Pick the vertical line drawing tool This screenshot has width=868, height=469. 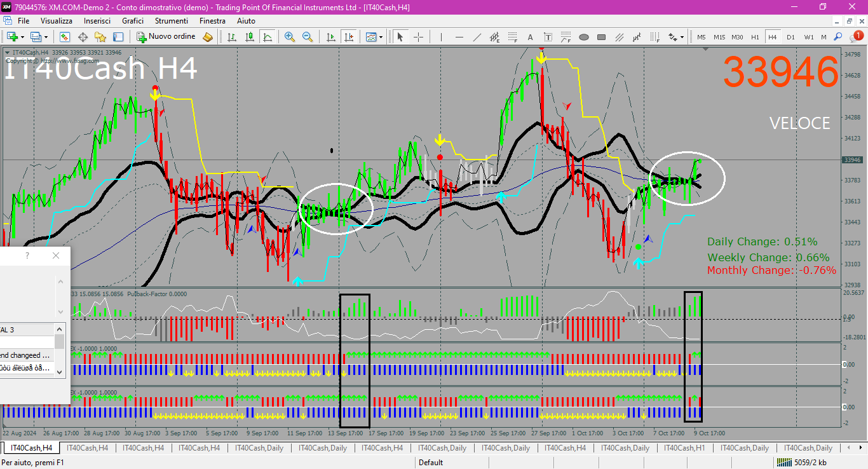[442, 37]
